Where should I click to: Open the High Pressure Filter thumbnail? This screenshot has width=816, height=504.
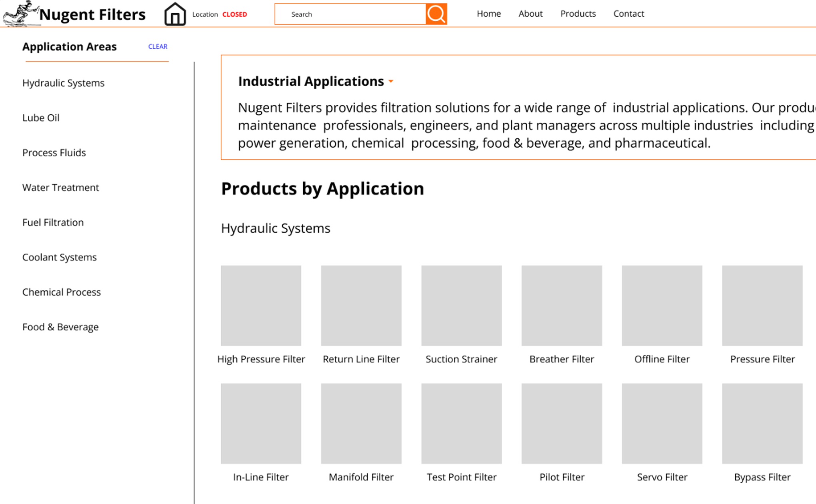(261, 306)
